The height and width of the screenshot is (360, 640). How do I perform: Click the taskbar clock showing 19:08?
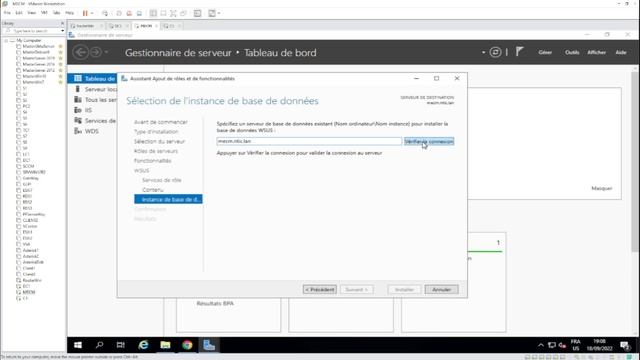click(x=600, y=345)
